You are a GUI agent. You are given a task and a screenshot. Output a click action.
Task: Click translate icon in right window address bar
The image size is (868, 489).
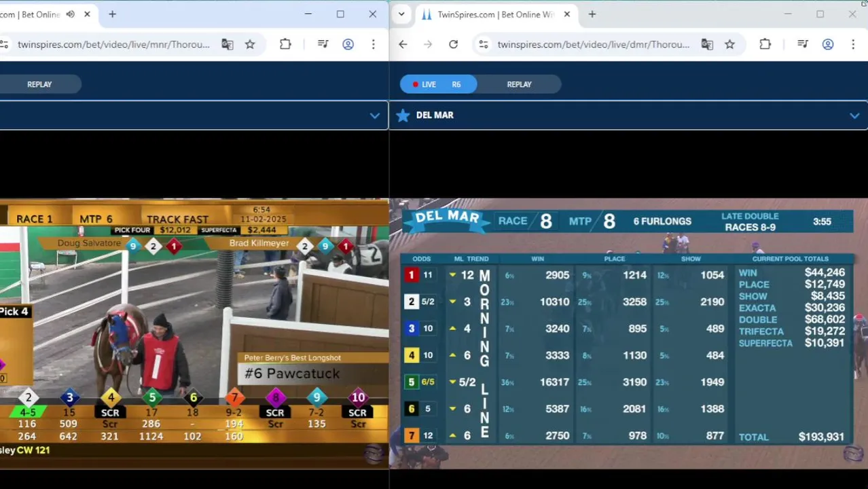click(707, 44)
